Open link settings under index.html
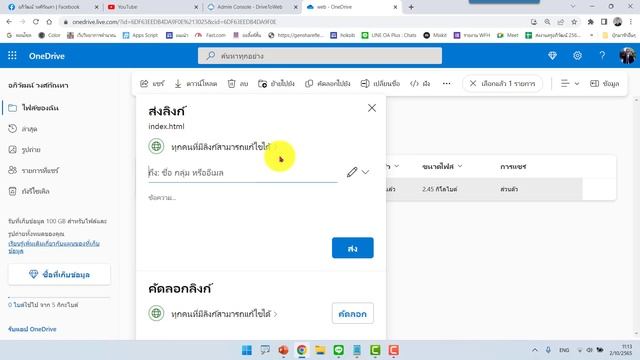The image size is (640, 360). point(220,147)
